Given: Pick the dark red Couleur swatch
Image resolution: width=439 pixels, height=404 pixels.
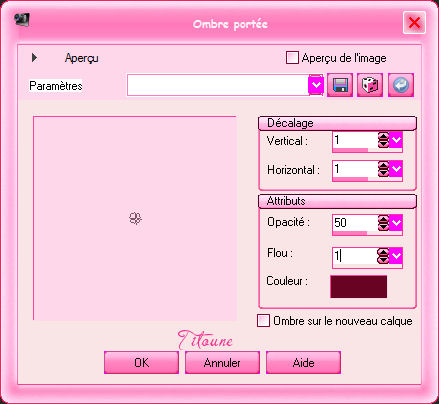Looking at the screenshot, I should pyautogui.click(x=359, y=286).
